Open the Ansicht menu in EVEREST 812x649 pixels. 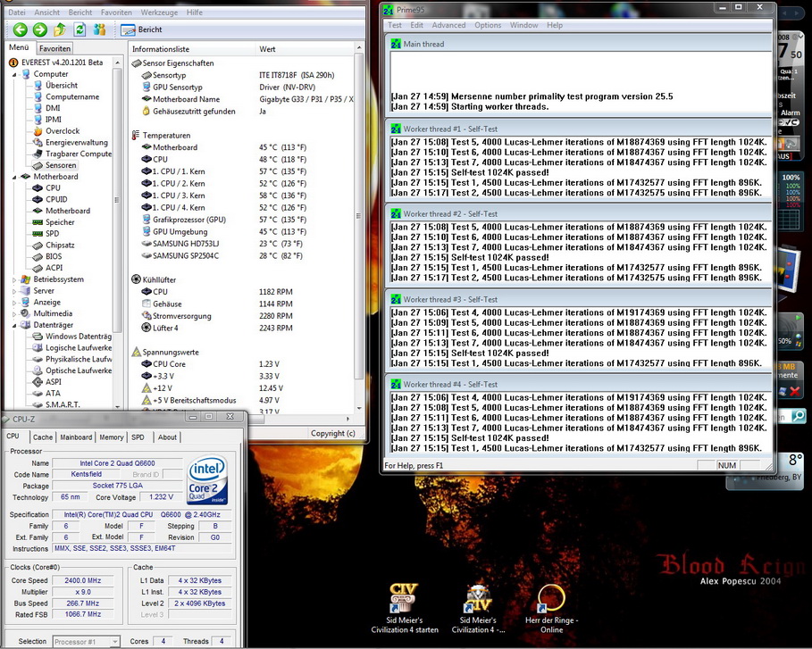47,12
